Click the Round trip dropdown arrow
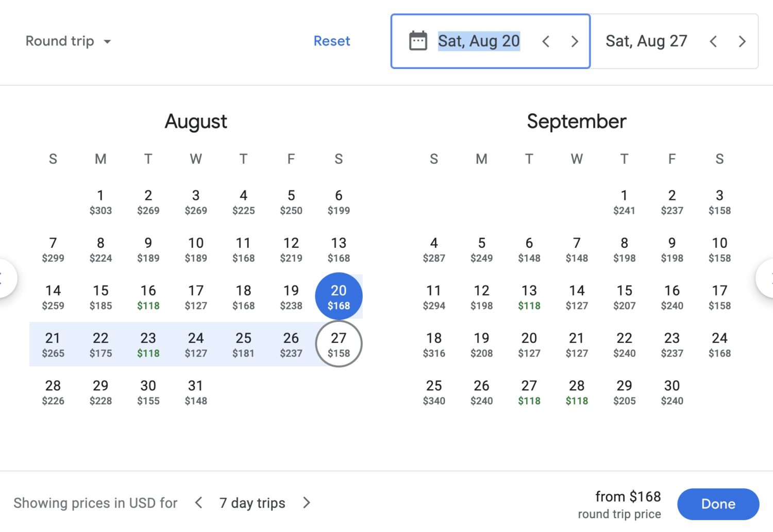The width and height of the screenshot is (773, 532). click(x=108, y=42)
